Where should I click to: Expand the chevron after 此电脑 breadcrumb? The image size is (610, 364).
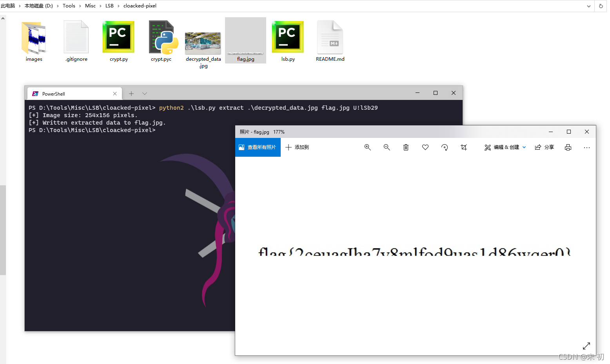(20, 6)
